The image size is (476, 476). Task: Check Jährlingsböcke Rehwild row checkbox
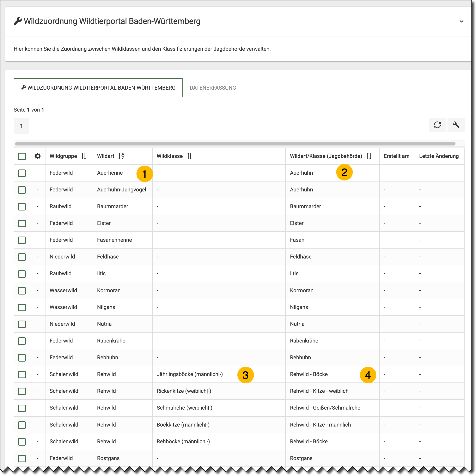[22, 374]
